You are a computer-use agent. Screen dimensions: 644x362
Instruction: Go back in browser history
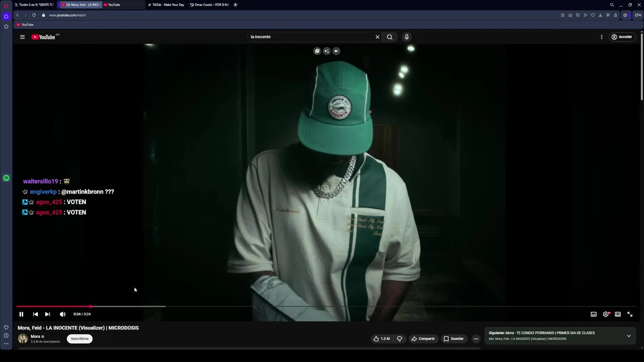[17, 15]
